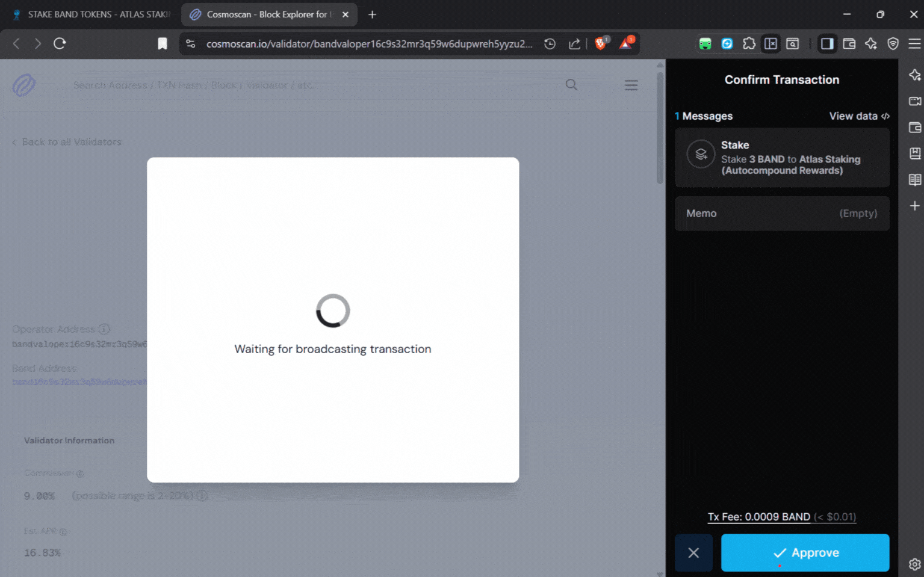Open the Brave Leo AI assistant
924x577 pixels.
coord(871,43)
